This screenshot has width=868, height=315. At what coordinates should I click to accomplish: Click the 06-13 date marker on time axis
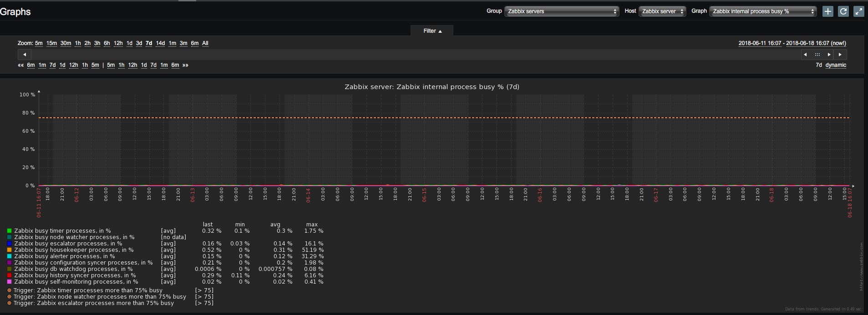pyautogui.click(x=193, y=195)
